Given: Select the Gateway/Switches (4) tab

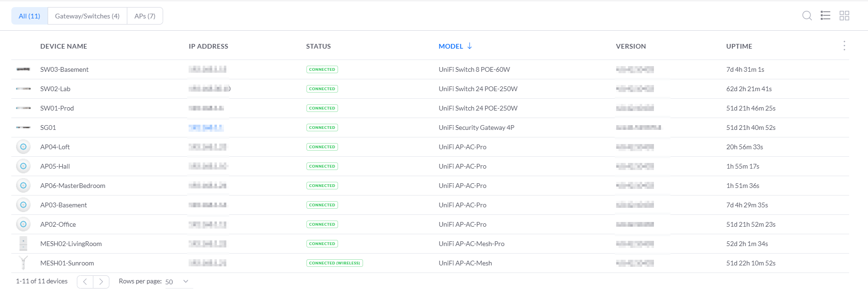Looking at the screenshot, I should point(87,16).
